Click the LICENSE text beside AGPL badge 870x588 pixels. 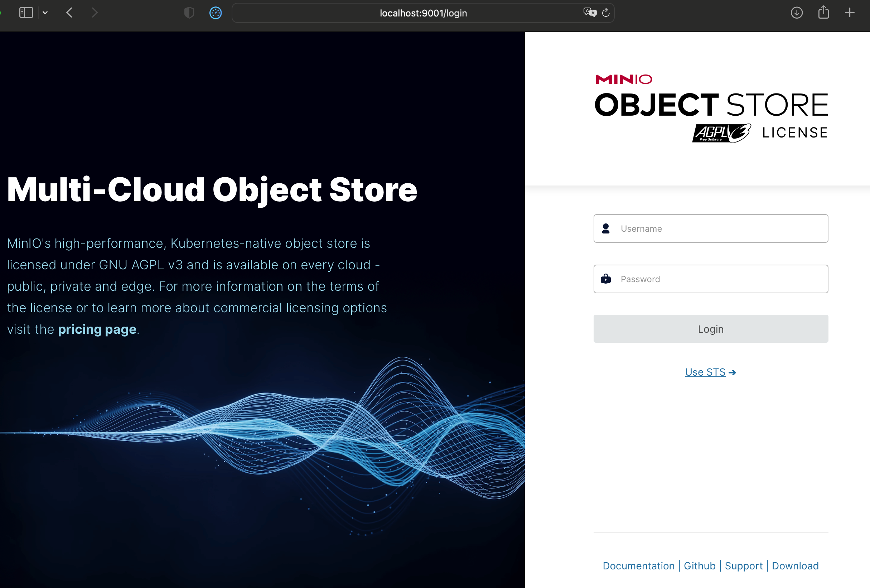click(x=795, y=132)
